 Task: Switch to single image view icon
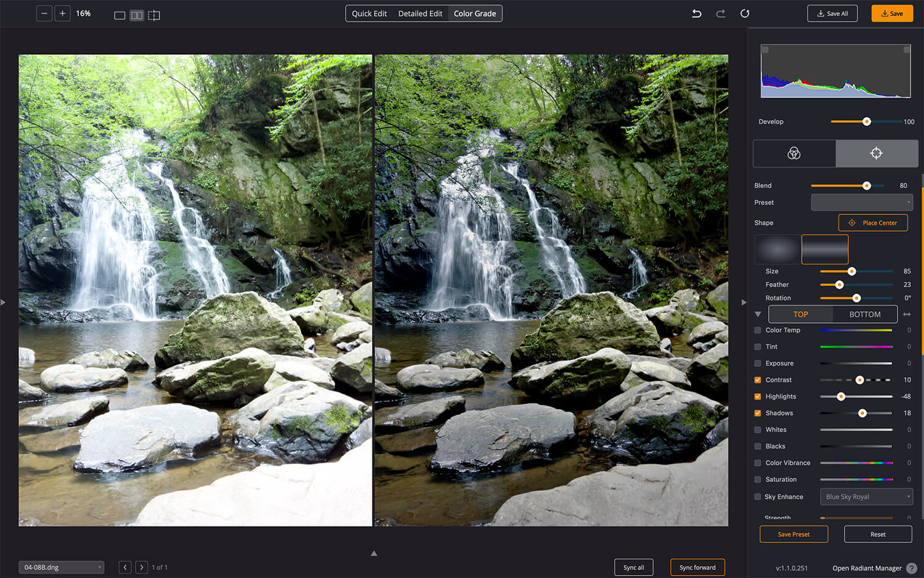(x=120, y=15)
